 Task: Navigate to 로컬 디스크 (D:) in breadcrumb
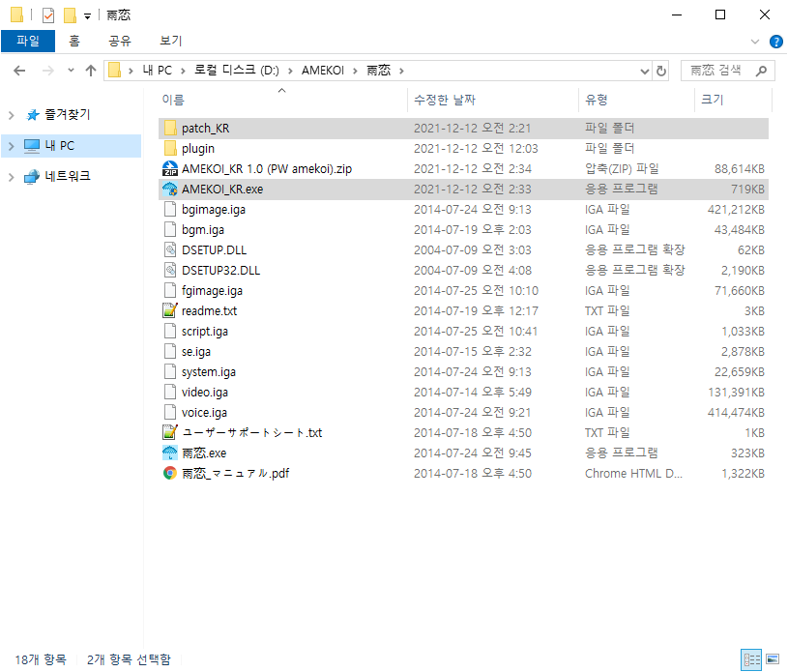(237, 71)
